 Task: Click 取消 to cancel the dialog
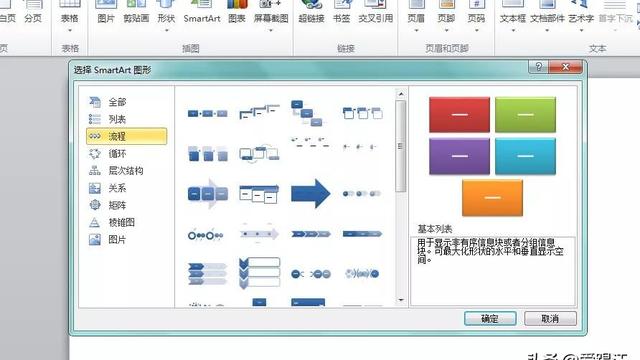[x=550, y=319]
